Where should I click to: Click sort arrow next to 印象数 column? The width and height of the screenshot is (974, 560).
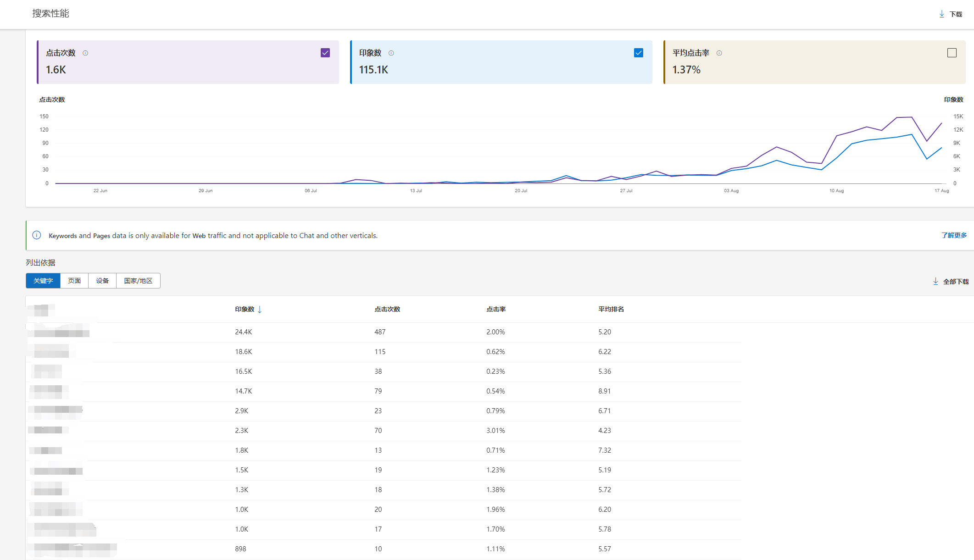coord(260,310)
